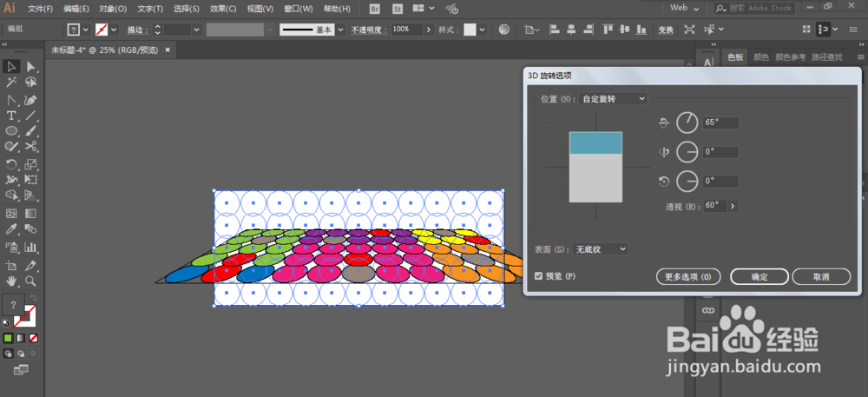Click the vertical align bottom icon
868x397 pixels.
641,30
